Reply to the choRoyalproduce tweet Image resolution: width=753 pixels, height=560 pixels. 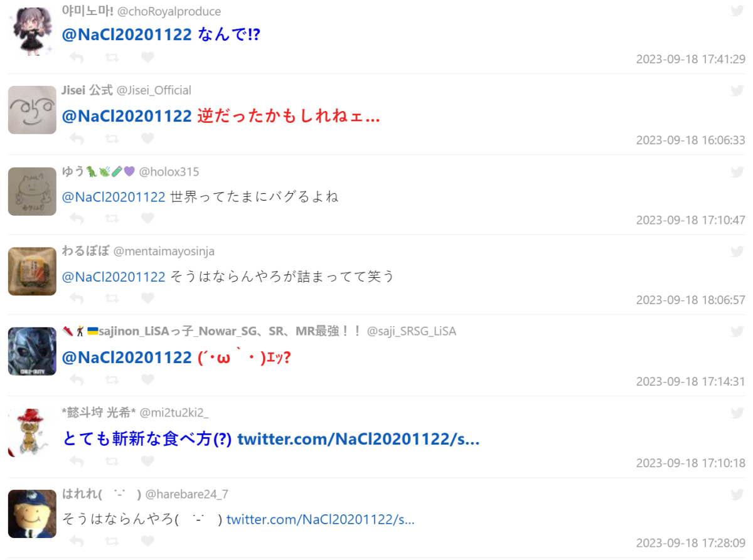pyautogui.click(x=77, y=58)
